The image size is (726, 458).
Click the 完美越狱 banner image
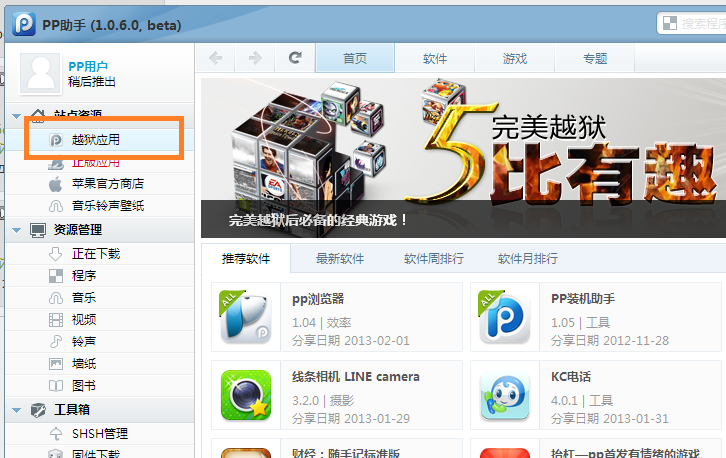(463, 157)
